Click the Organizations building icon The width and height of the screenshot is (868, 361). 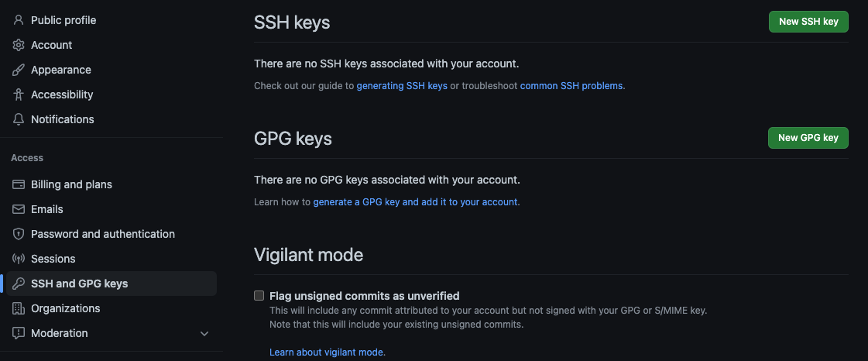19,308
